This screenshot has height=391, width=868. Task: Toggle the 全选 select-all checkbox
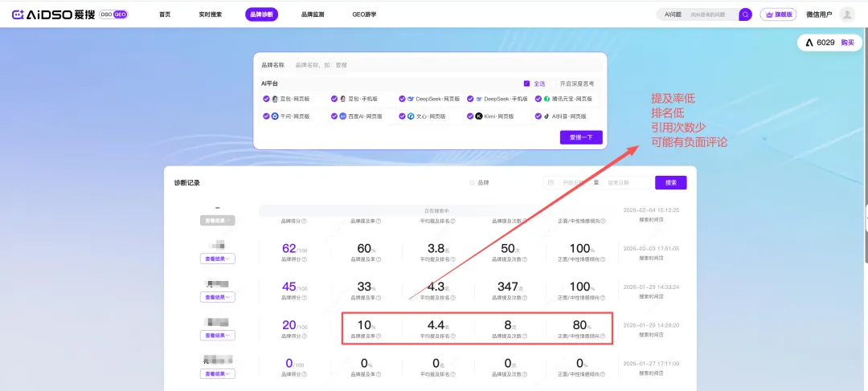[x=526, y=83]
